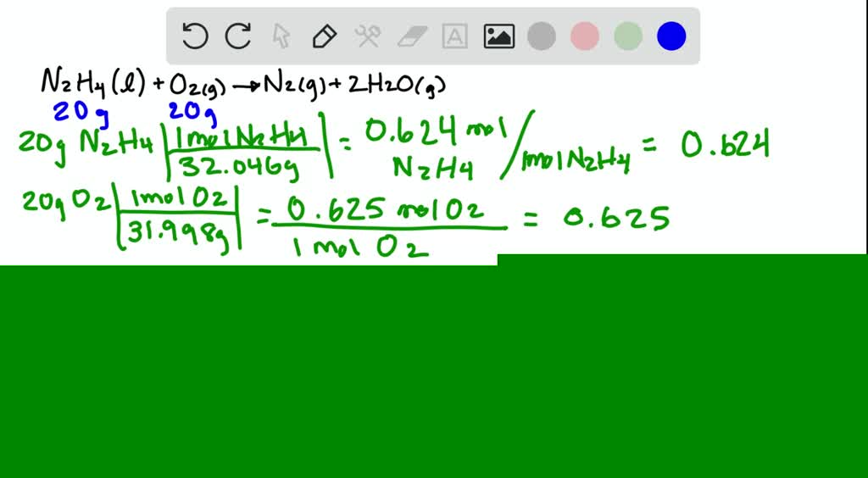Select the eraser tool

412,36
